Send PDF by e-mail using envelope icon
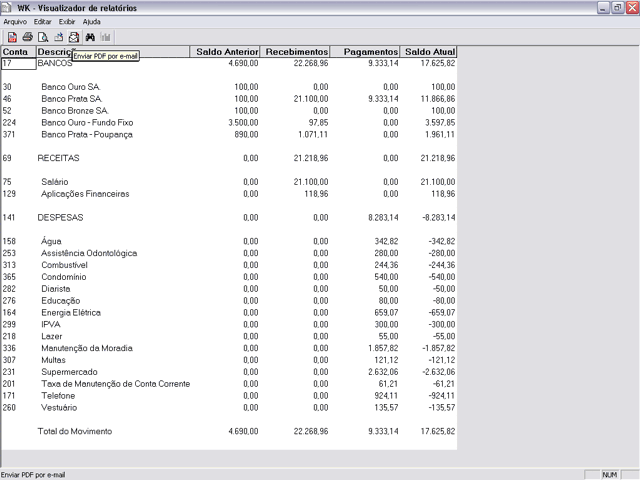 click(x=73, y=37)
